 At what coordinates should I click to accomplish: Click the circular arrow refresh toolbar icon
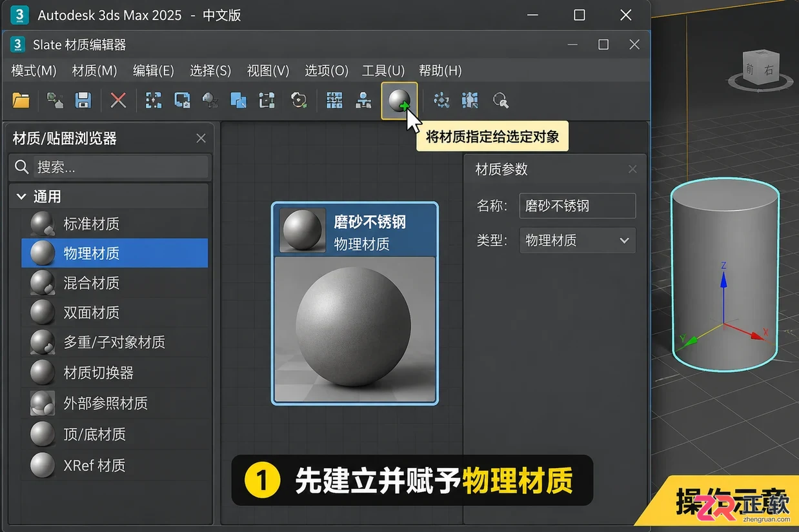pyautogui.click(x=298, y=100)
